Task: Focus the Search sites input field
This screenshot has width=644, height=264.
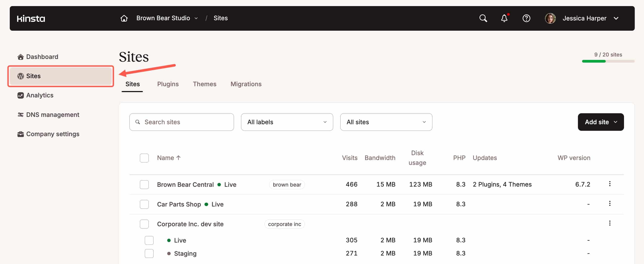Action: pyautogui.click(x=182, y=122)
